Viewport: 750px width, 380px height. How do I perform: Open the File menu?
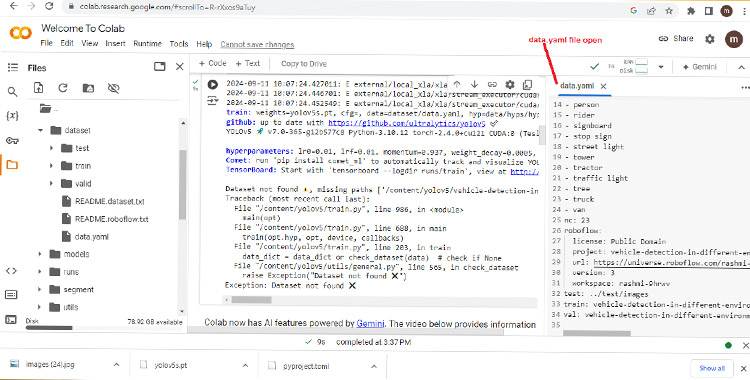(x=46, y=44)
